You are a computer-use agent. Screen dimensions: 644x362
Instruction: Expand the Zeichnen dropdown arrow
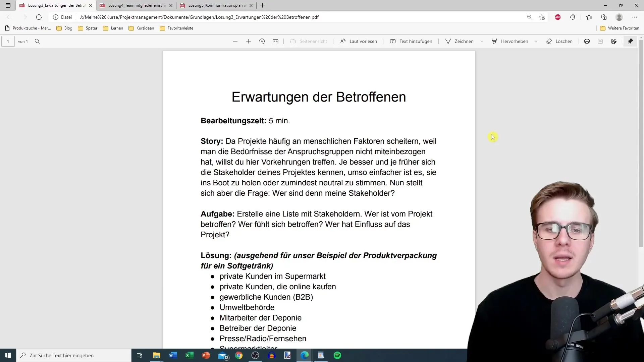(x=482, y=41)
